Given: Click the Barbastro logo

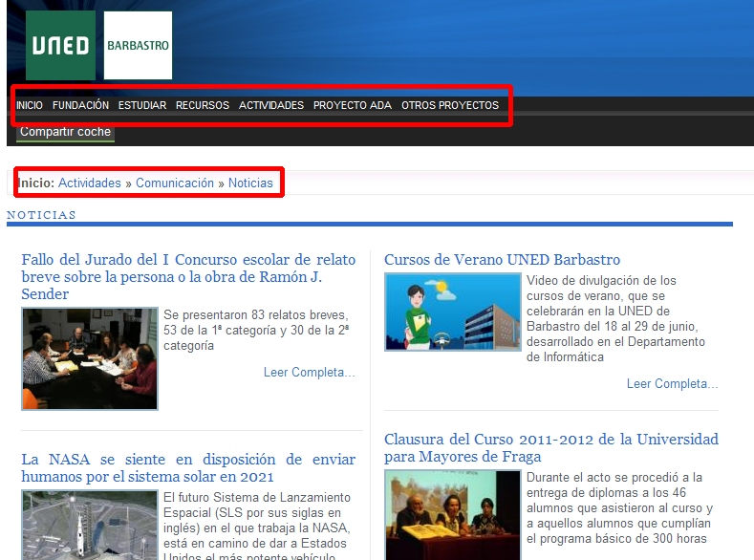Looking at the screenshot, I should point(138,46).
